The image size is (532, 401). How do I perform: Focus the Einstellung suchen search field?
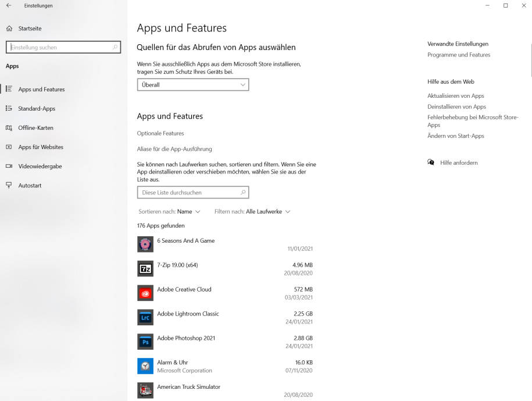point(63,47)
